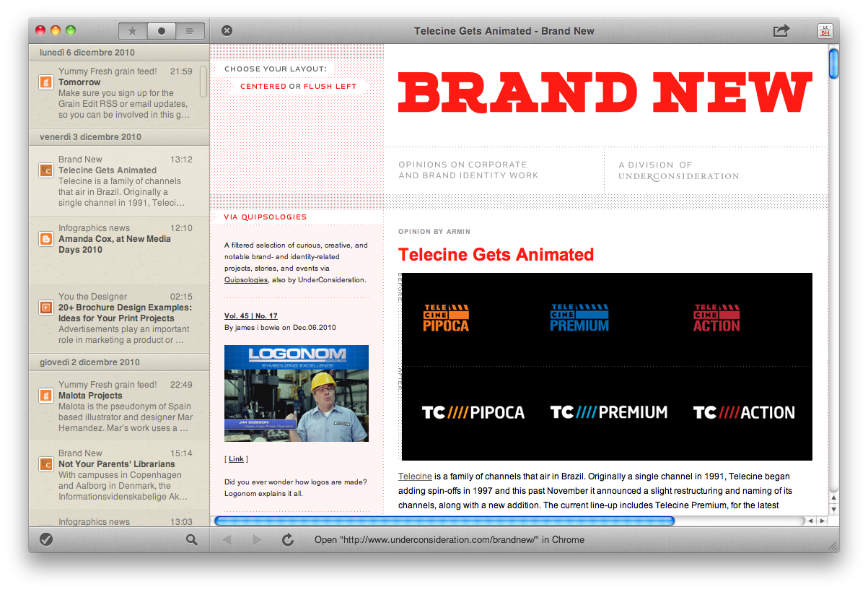Open the Infographics news entry from 13:03

119,519
